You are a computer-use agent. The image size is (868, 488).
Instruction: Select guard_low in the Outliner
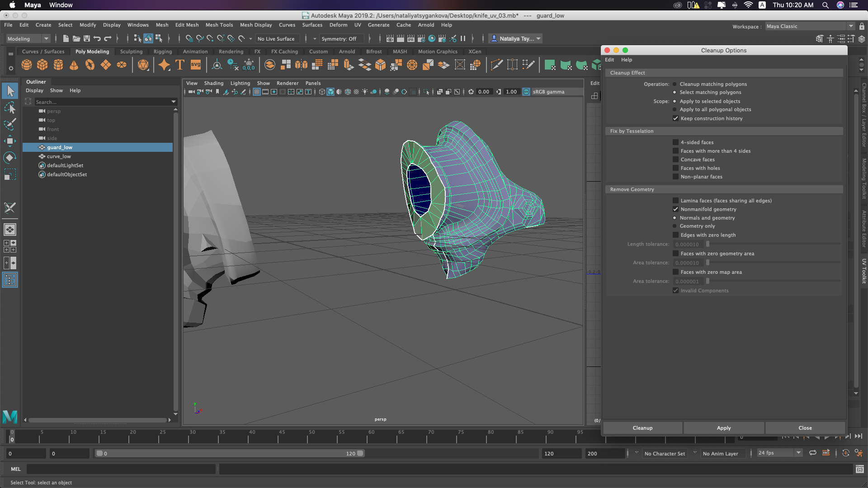(60, 147)
